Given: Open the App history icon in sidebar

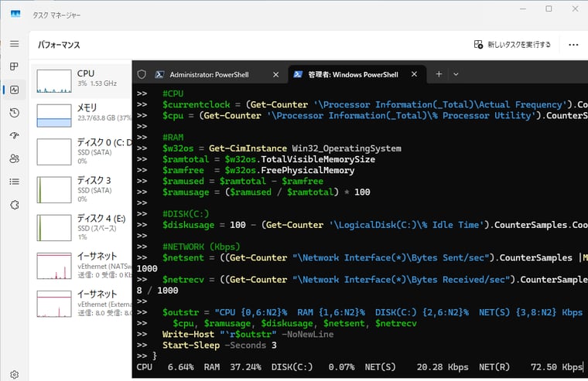Looking at the screenshot, I should pos(14,112).
